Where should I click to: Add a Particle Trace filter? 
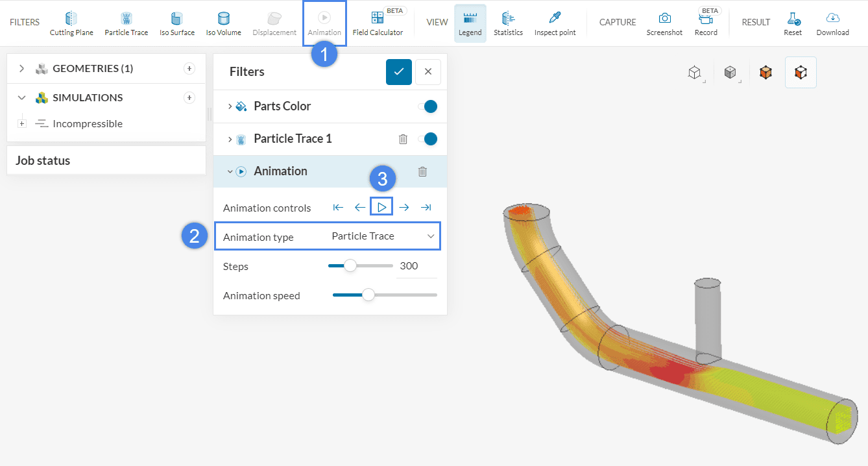(127, 23)
